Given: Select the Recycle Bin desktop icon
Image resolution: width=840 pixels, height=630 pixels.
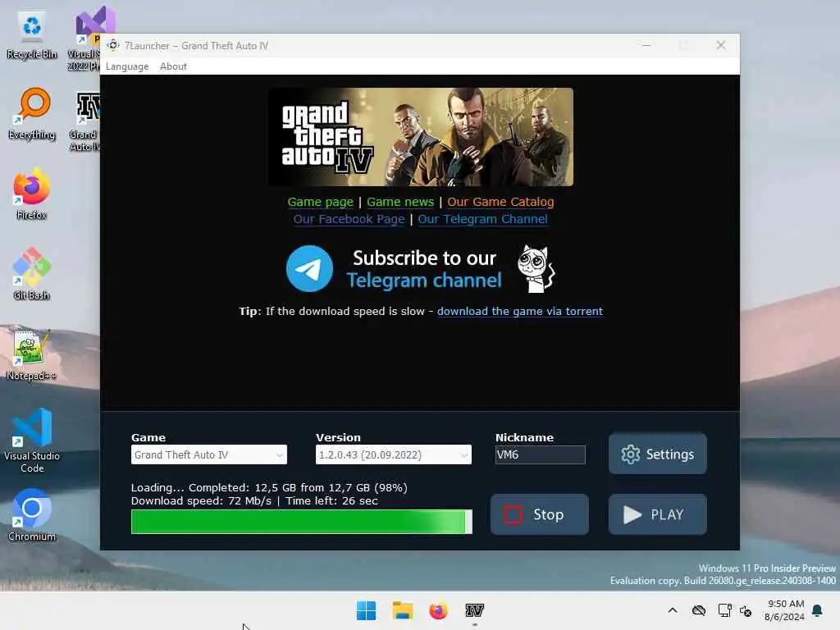Looking at the screenshot, I should pos(32,36).
